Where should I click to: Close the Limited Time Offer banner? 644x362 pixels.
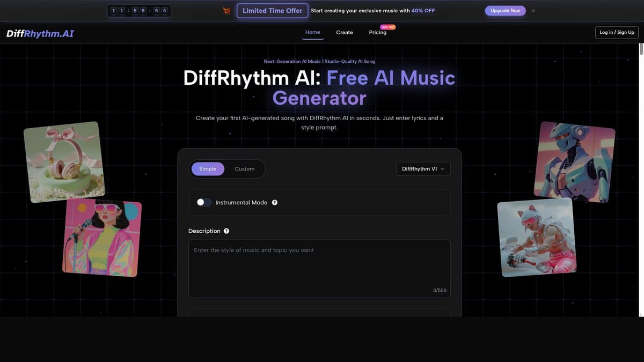pyautogui.click(x=533, y=11)
